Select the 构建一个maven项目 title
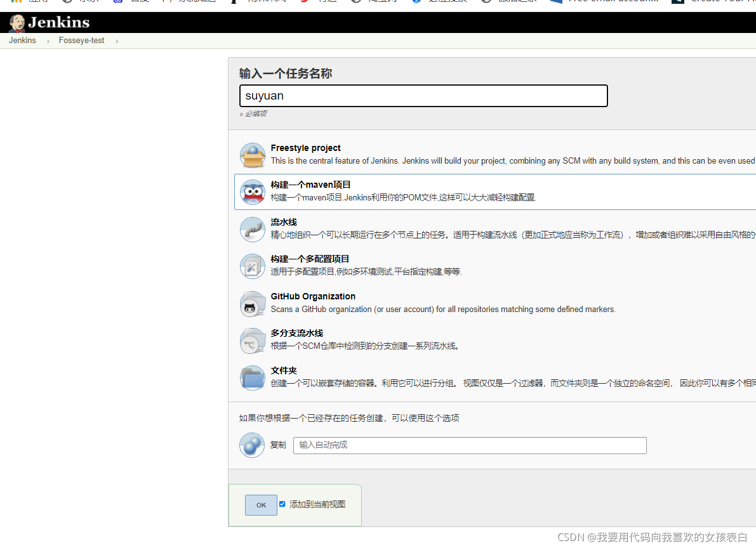This screenshot has width=756, height=548. pyautogui.click(x=310, y=185)
